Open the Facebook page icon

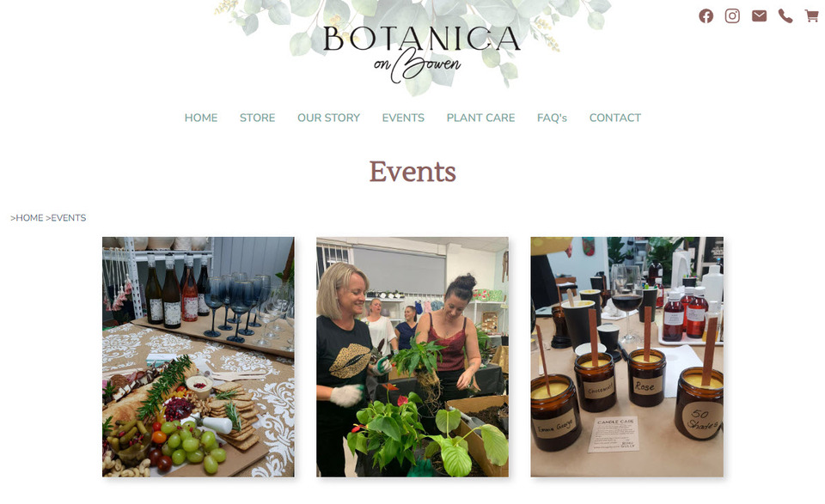[706, 16]
